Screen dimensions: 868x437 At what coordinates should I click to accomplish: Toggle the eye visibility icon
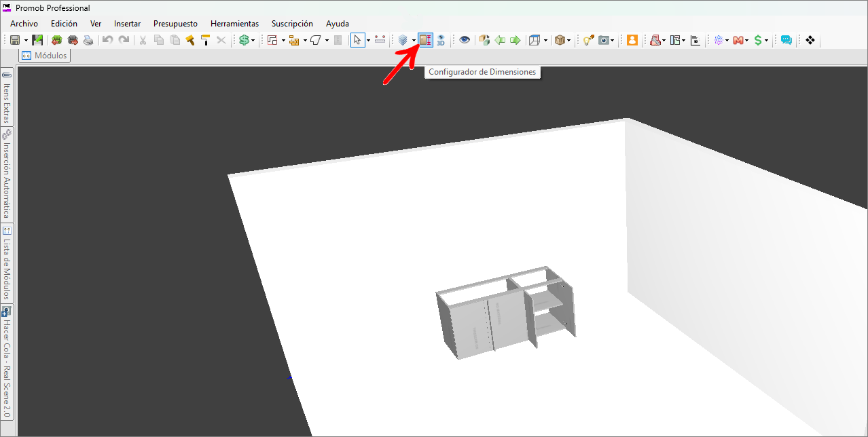tap(464, 40)
